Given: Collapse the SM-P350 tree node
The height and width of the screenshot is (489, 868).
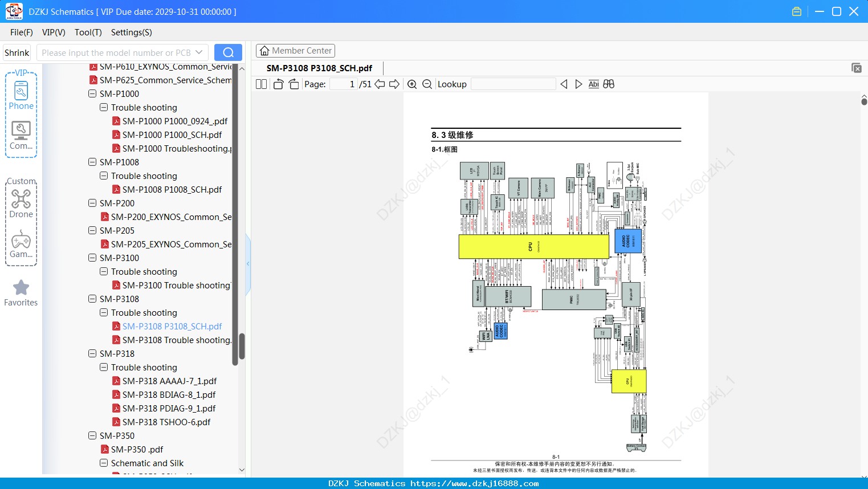Looking at the screenshot, I should (92, 435).
